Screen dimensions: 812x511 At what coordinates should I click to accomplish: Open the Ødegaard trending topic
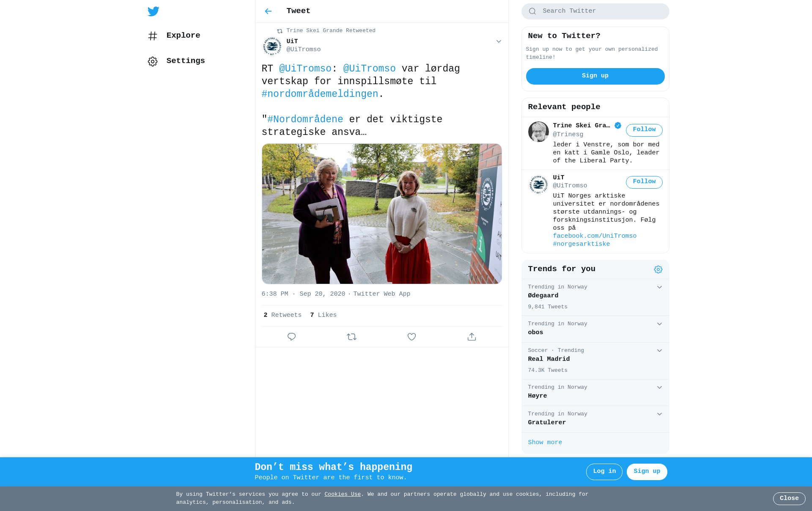pos(595,297)
